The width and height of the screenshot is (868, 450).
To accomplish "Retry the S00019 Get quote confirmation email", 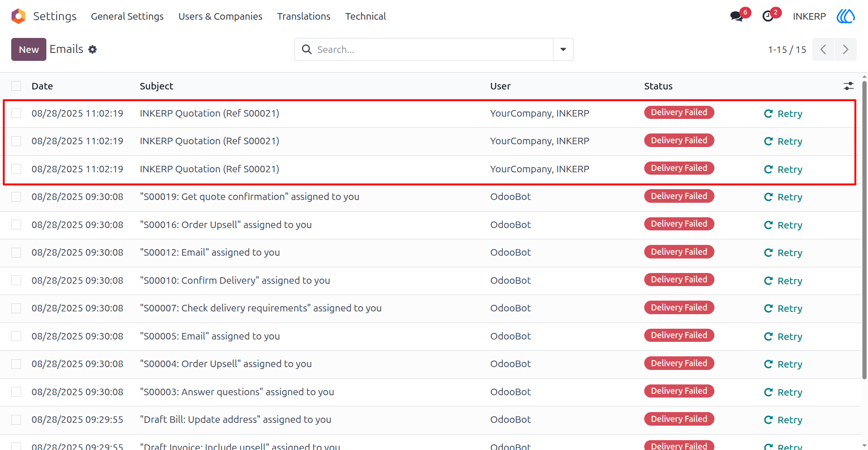I will click(x=783, y=197).
